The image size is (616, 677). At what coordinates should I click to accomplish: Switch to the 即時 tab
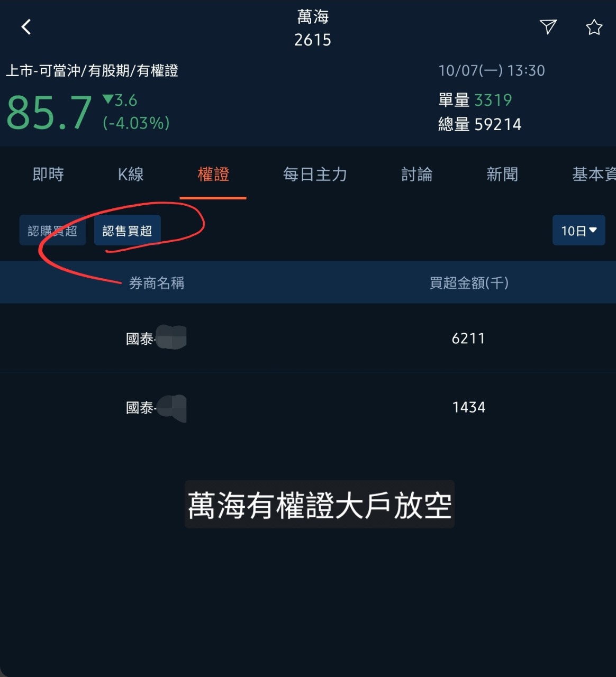48,174
